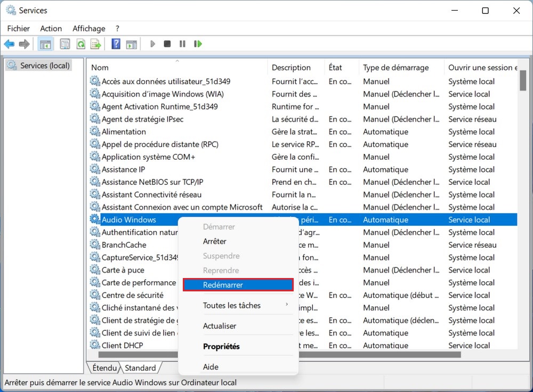Choose Actualiser in the context menu

point(238,326)
